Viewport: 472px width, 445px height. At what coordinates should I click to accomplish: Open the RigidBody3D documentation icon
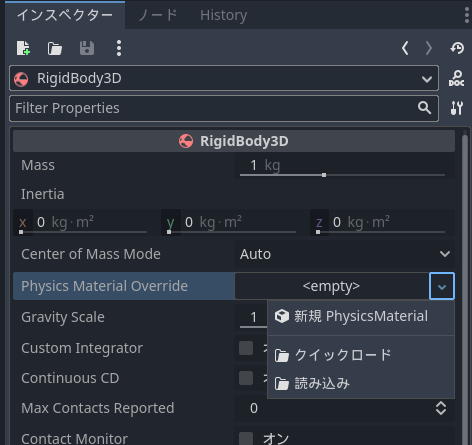point(457,78)
